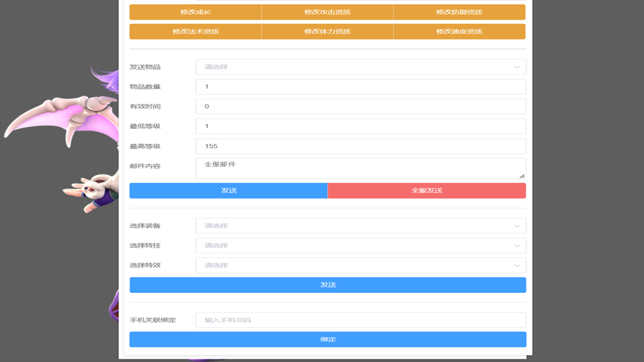Image resolution: width=644 pixels, height=362 pixels.
Task: Expand the 发送物品 chevron arrow
Action: click(x=517, y=67)
